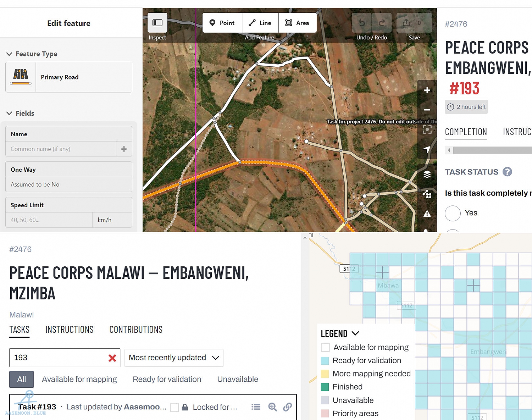Open the background layers panel icon
This screenshot has width=532, height=420.
[427, 174]
